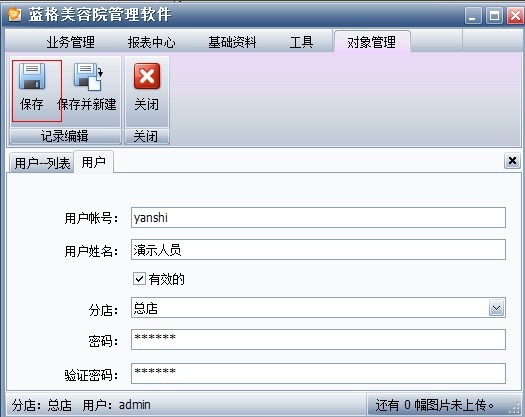The height and width of the screenshot is (417, 525).
Task: Click the app logo icon in title bar
Action: pos(14,14)
